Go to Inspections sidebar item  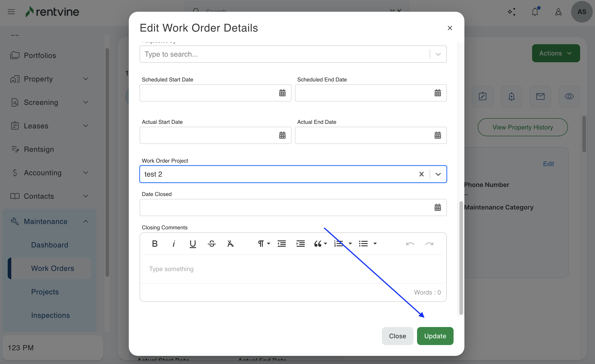click(51, 315)
